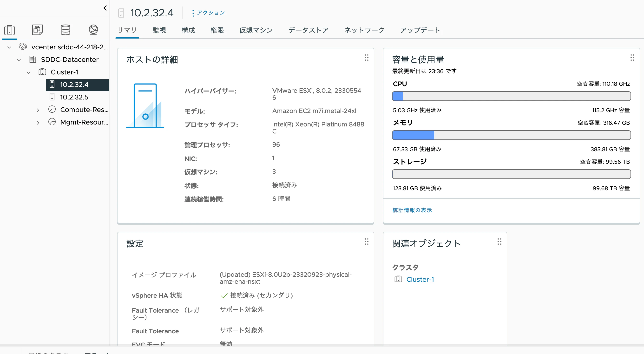Click the 統計情報の表示 link

coord(412,210)
